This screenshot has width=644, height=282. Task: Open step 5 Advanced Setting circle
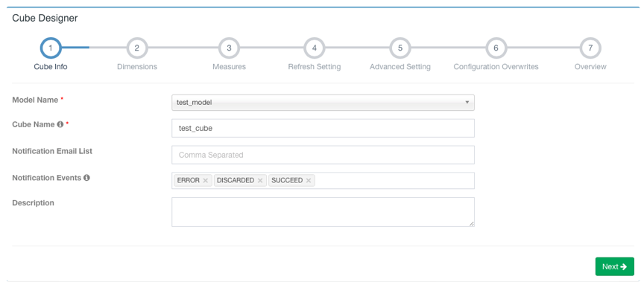click(x=400, y=48)
